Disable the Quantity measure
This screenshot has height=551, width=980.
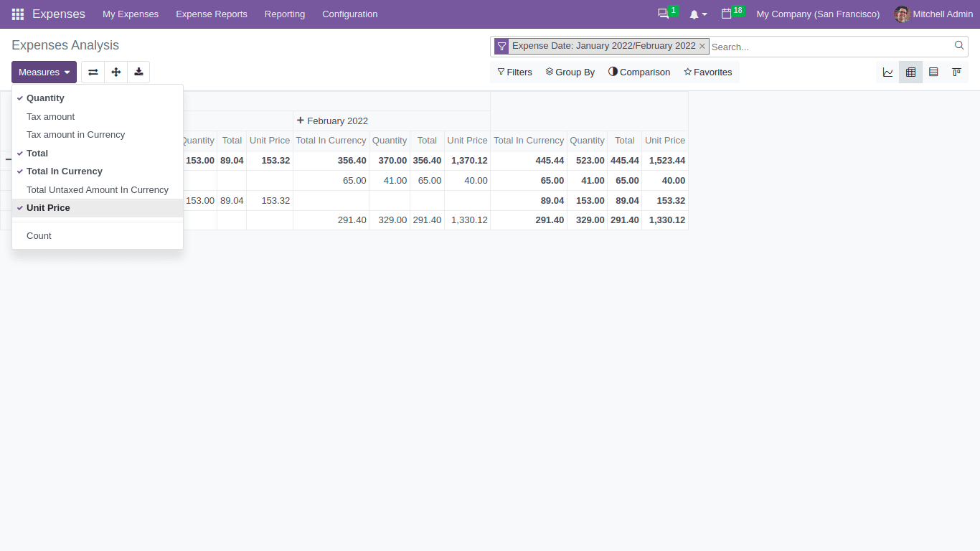coord(45,98)
